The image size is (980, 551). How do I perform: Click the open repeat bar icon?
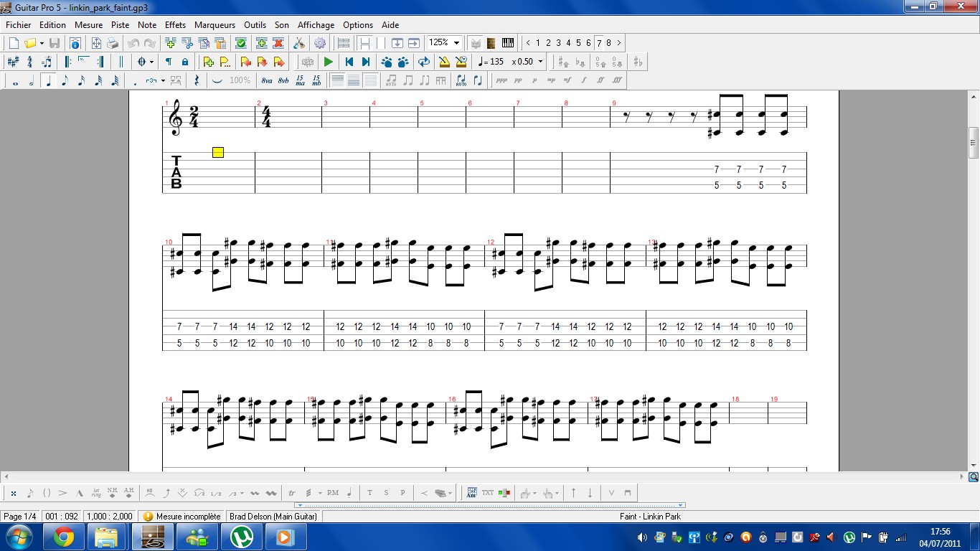pyautogui.click(x=67, y=62)
